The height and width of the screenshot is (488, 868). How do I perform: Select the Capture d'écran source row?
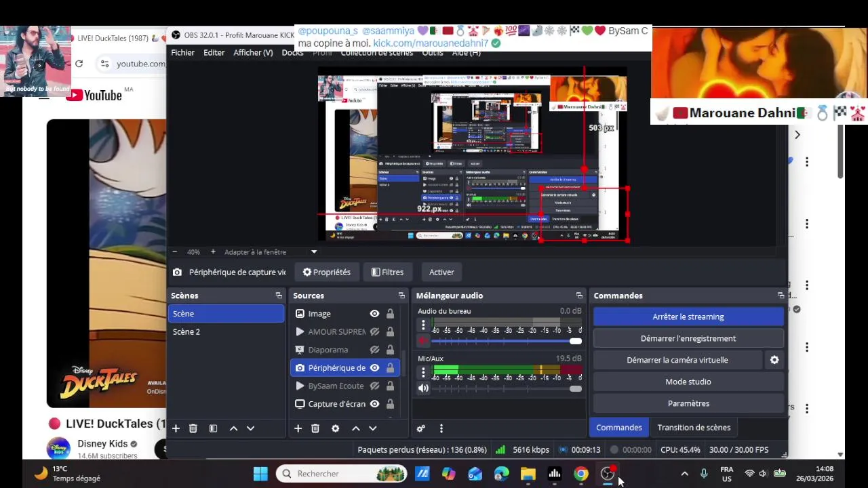coord(344,404)
